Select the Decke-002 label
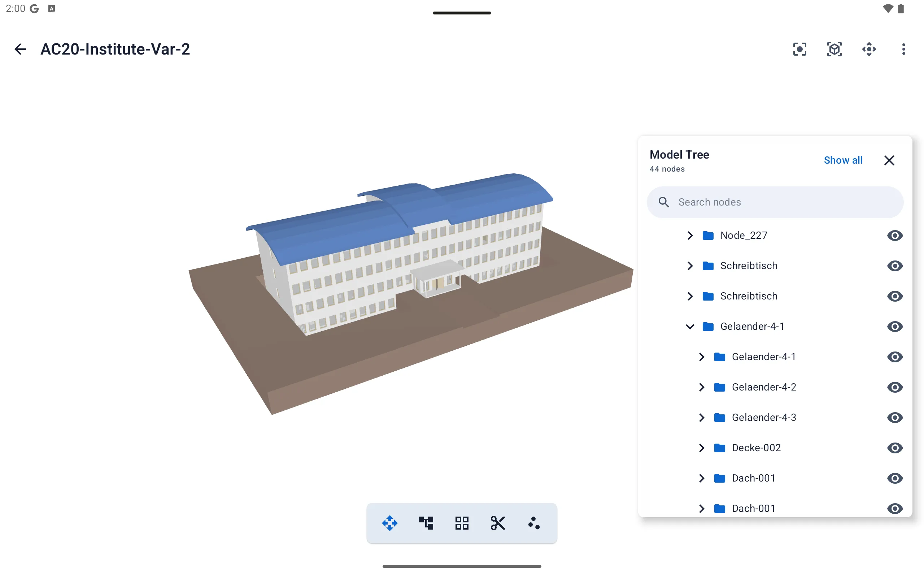Screen dimensions: 924x578 tap(756, 448)
